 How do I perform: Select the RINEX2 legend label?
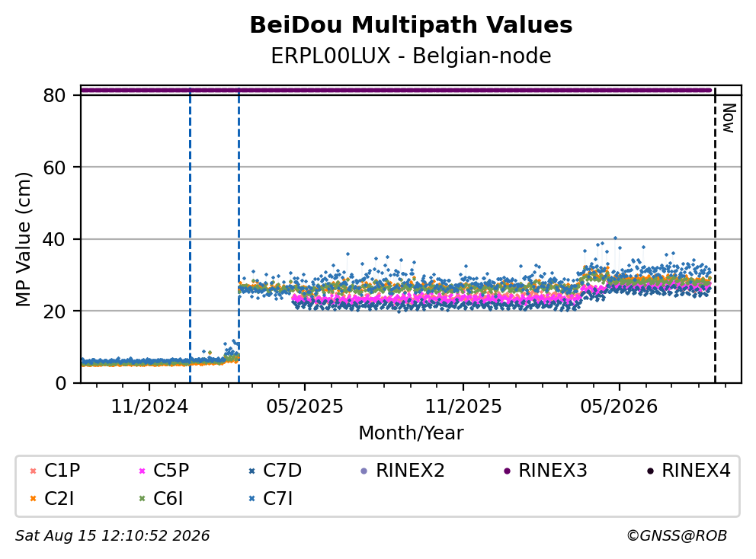coord(410,471)
